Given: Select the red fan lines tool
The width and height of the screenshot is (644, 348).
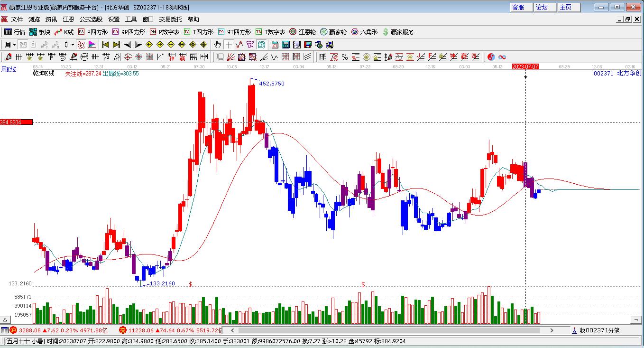Looking at the screenshot, I should [231, 57].
